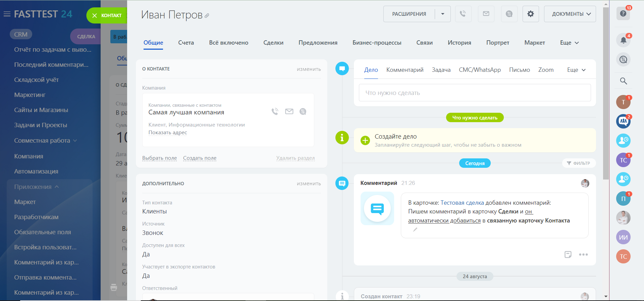Click the comment author's avatar at 21:26
This screenshot has width=644, height=301.
585,183
